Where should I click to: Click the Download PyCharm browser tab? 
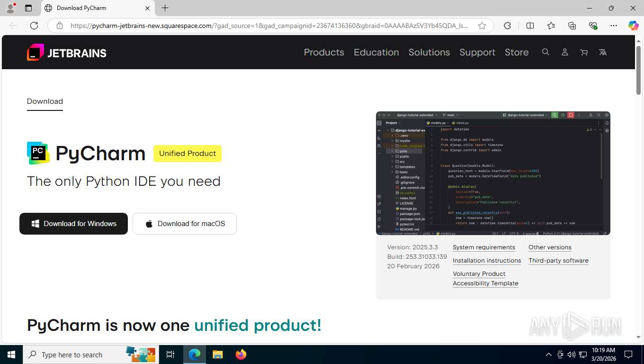97,8
